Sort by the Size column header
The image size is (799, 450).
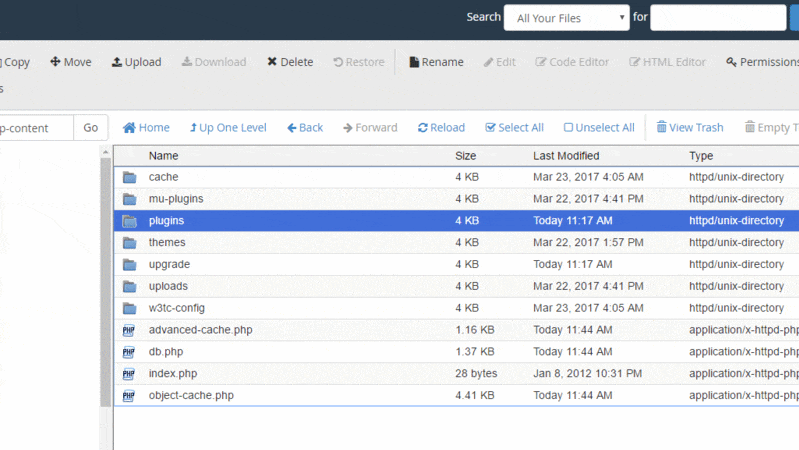pyautogui.click(x=466, y=156)
